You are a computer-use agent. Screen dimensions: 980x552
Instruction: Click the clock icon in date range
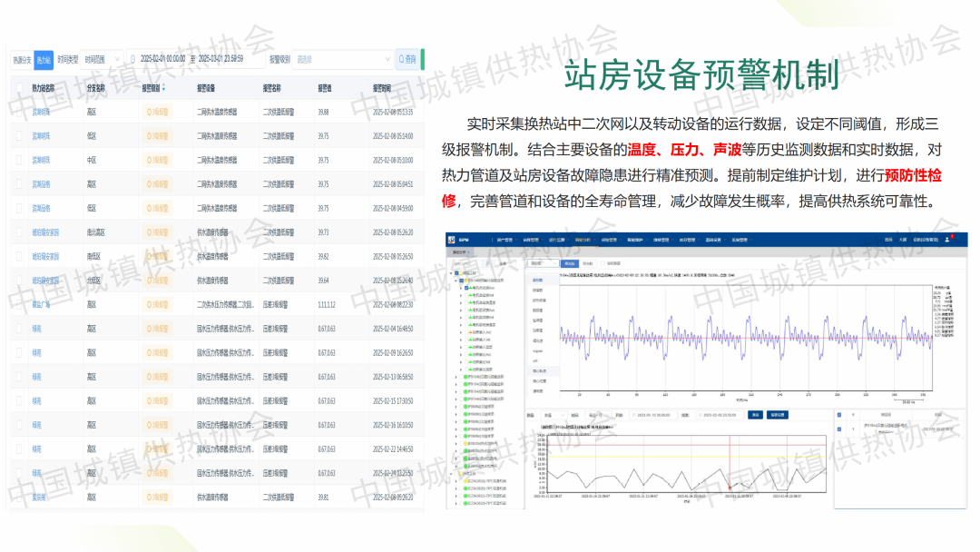pyautogui.click(x=132, y=60)
